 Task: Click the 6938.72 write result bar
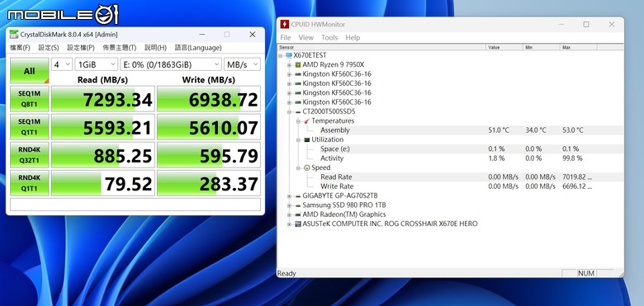[209, 99]
